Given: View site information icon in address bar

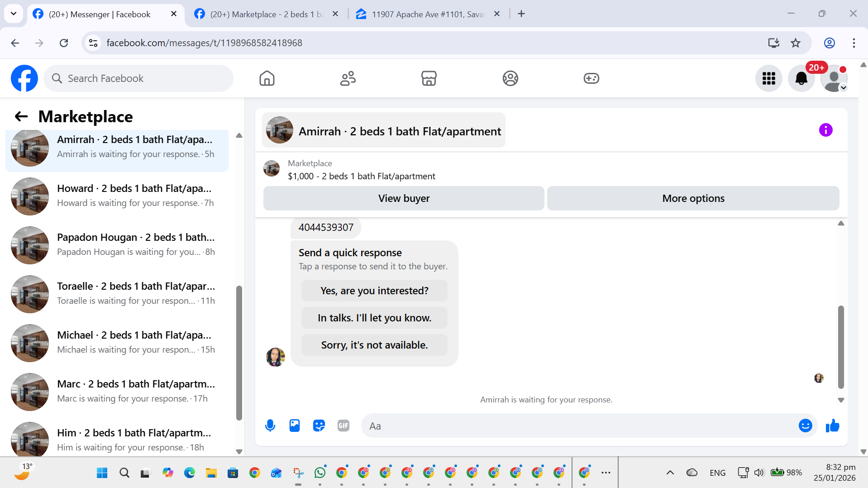Looking at the screenshot, I should (x=93, y=43).
